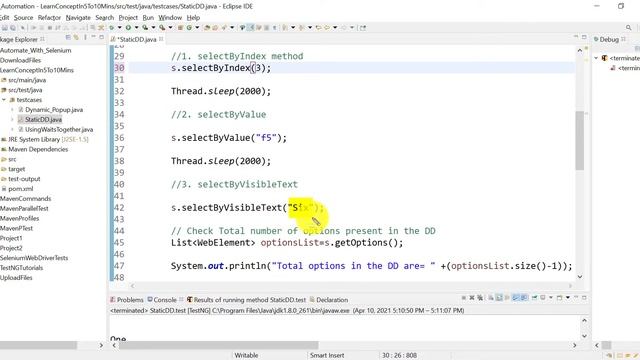Open the Refactor menu

[49, 18]
